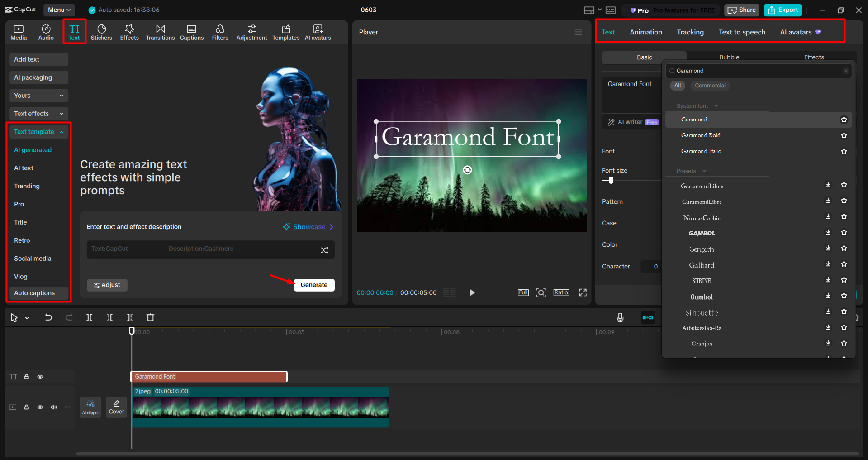Viewport: 868px width, 460px height.
Task: Collapse the Text template section
Action: pyautogui.click(x=62, y=131)
